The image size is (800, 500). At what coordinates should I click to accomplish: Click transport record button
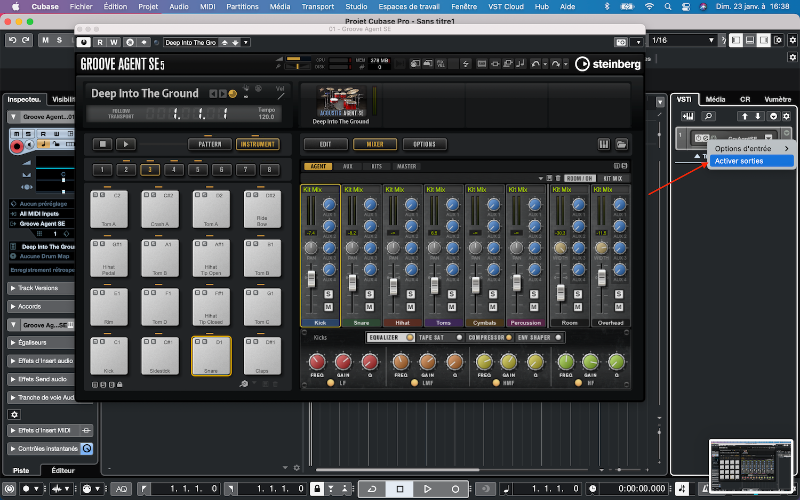(x=455, y=489)
